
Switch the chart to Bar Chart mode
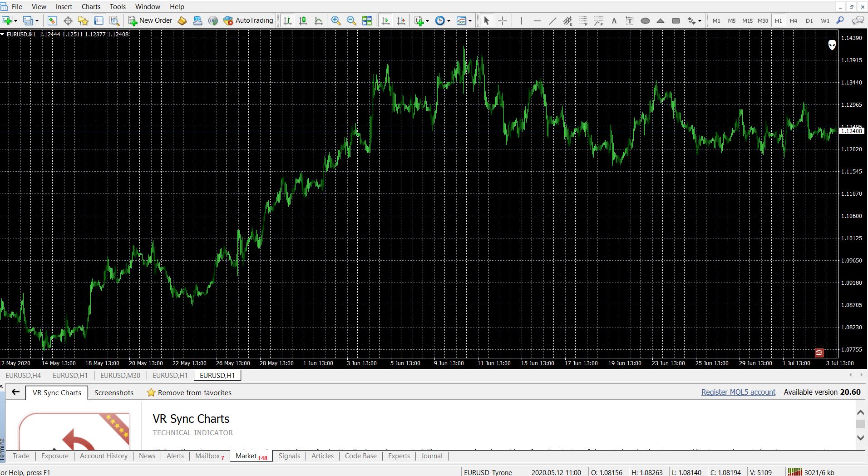point(287,20)
